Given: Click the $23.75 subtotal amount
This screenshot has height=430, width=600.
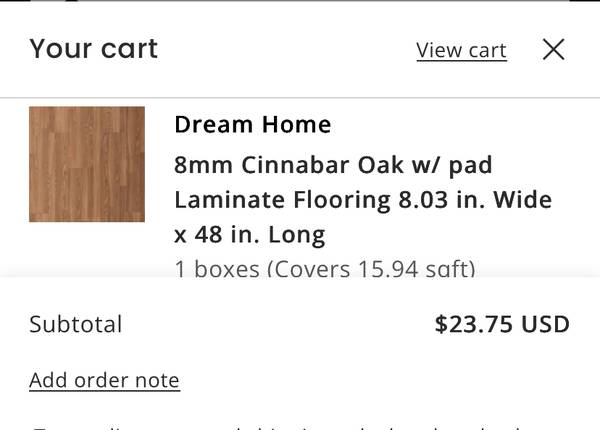Looking at the screenshot, I should pyautogui.click(x=476, y=324).
